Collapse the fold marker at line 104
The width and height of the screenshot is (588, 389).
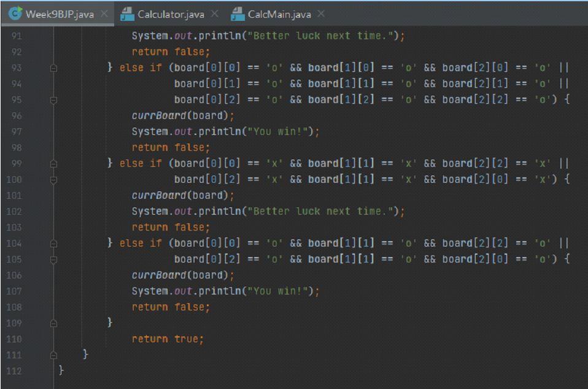point(53,244)
